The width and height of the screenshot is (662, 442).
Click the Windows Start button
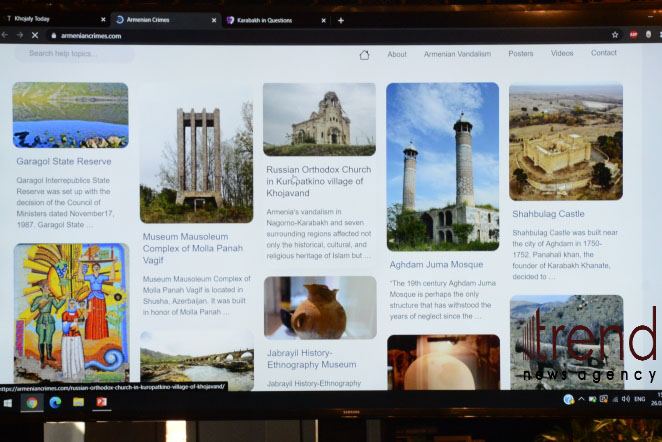pyautogui.click(x=8, y=402)
